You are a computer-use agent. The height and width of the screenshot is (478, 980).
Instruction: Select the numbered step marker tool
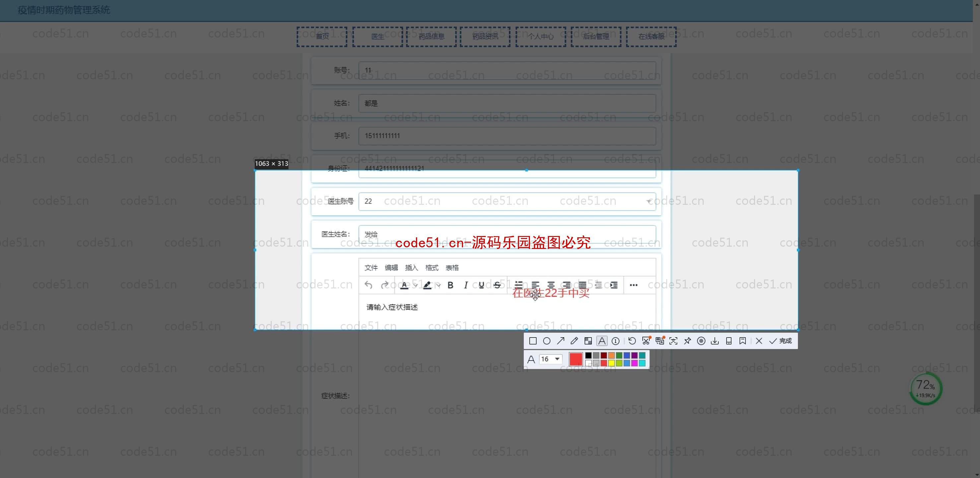point(615,341)
